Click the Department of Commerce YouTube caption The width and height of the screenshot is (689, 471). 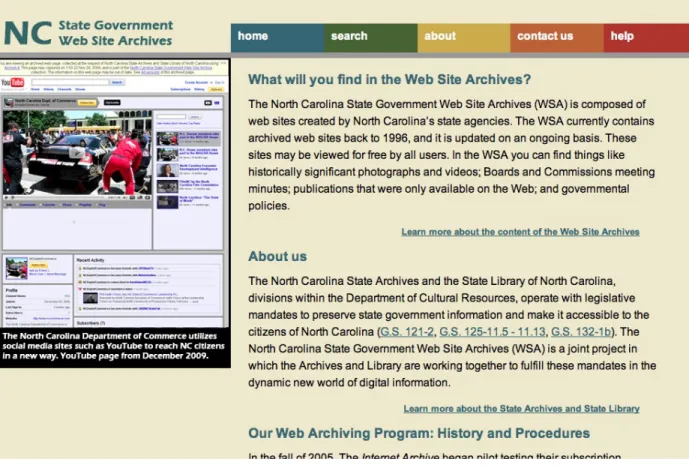(115, 348)
